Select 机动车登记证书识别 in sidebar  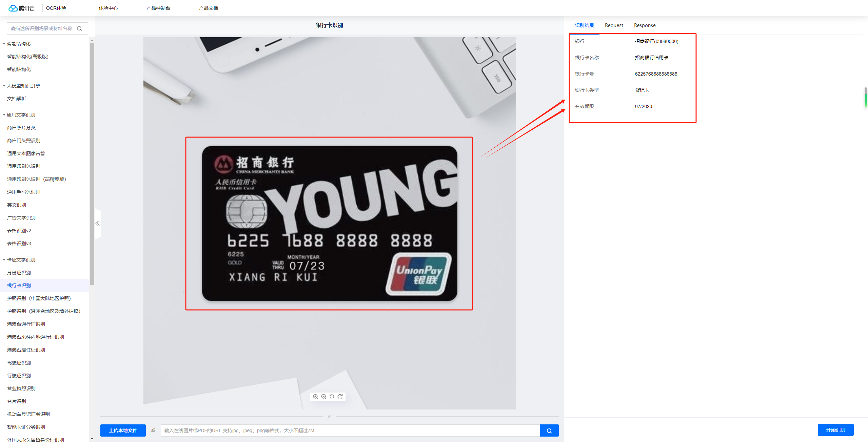[28, 414]
